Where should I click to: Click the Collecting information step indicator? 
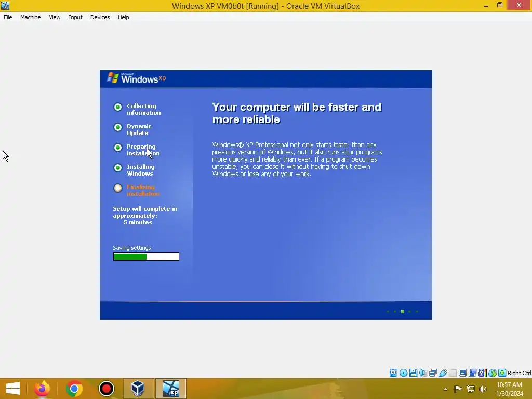118,107
